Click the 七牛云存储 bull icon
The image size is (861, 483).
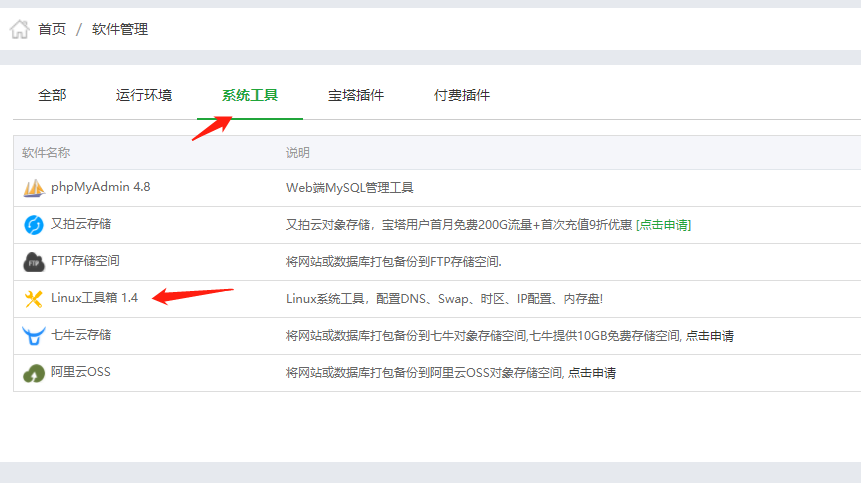tap(33, 335)
